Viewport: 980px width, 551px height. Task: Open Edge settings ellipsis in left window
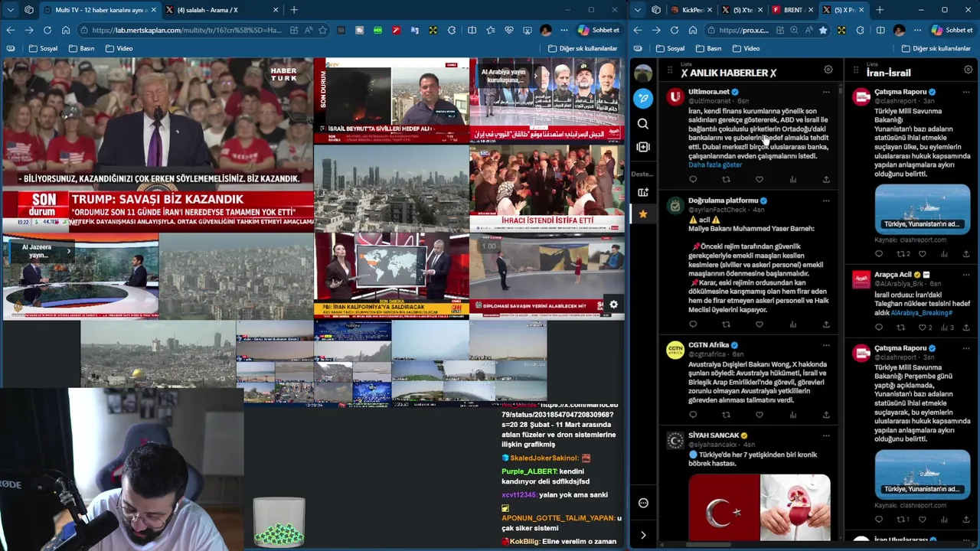click(x=564, y=30)
